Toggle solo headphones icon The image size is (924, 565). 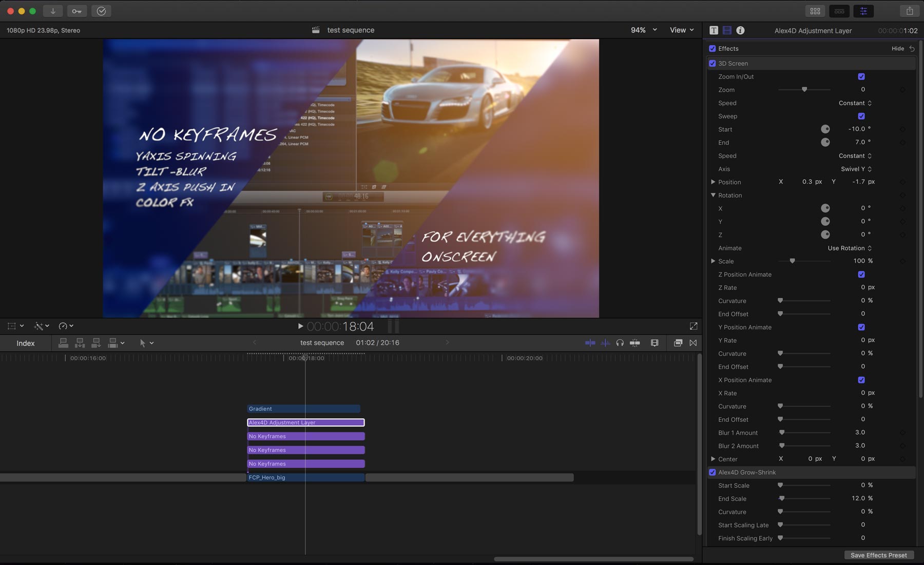(x=620, y=343)
